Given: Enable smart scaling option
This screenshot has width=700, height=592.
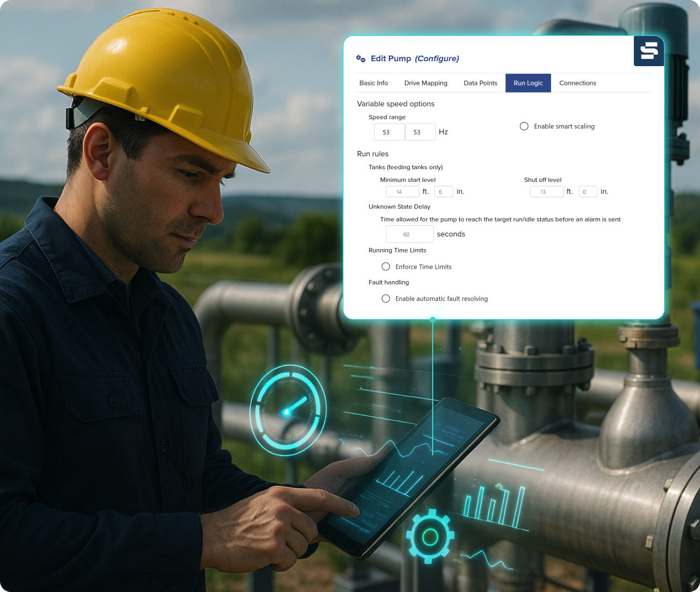Looking at the screenshot, I should pyautogui.click(x=524, y=126).
